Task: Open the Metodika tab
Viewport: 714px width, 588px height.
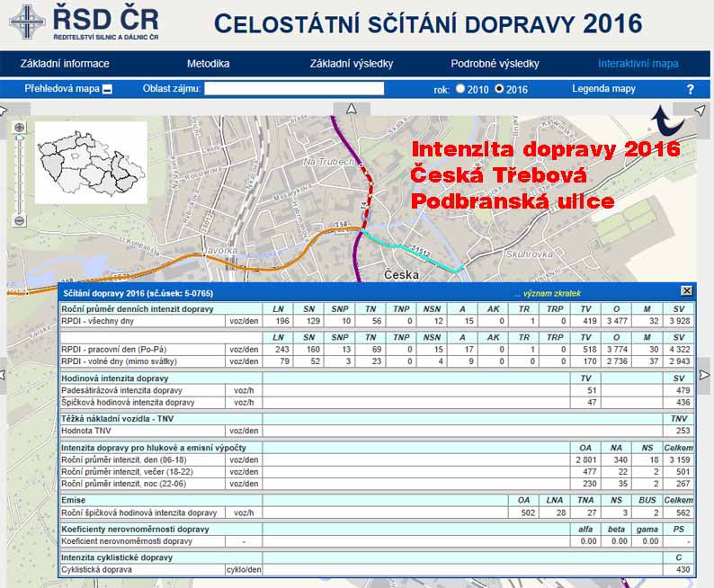Action: coord(208,64)
